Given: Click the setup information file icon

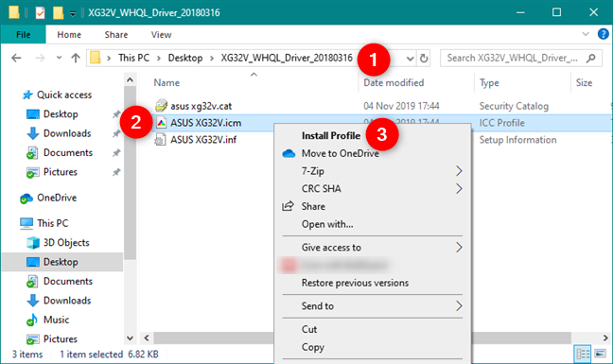Looking at the screenshot, I should [160, 139].
